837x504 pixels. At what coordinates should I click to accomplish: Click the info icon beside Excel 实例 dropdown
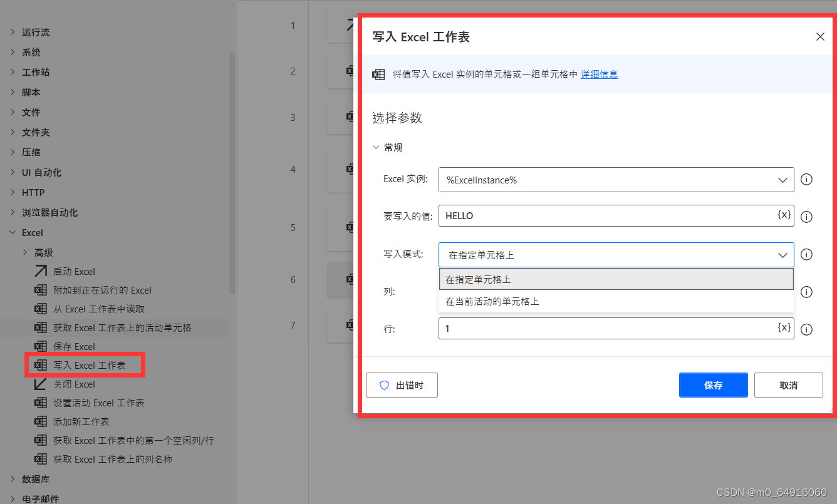(x=806, y=180)
